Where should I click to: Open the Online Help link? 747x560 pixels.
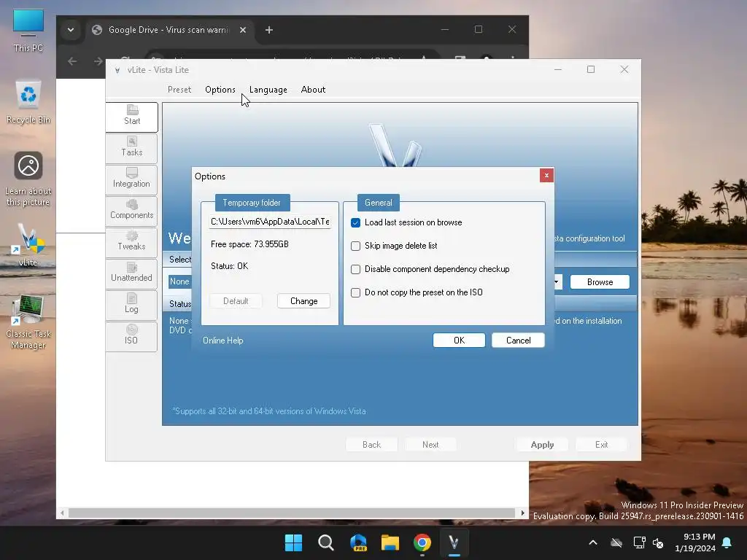pyautogui.click(x=223, y=341)
